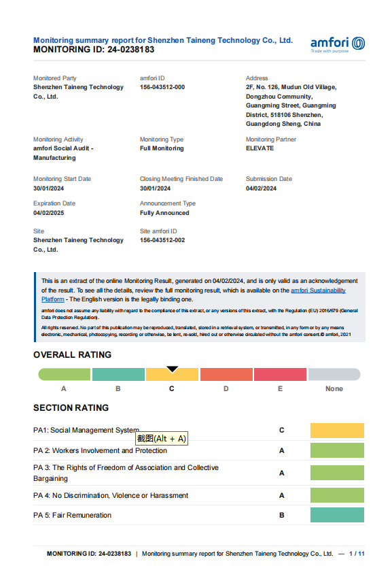
Task: Select the grey None rating segment
Action: point(334,374)
